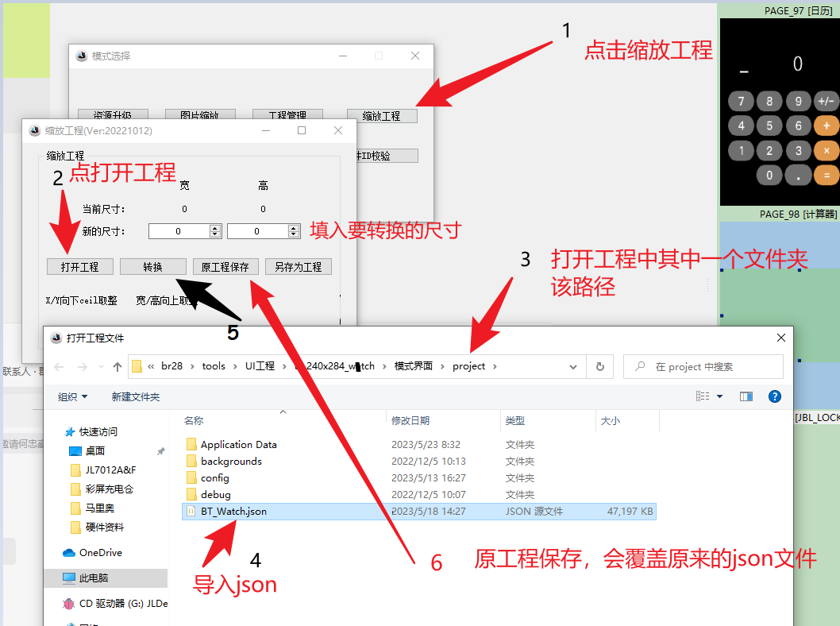840x626 pixels.
Task: Tap the 7 key on the calculator preview
Action: pos(741,102)
